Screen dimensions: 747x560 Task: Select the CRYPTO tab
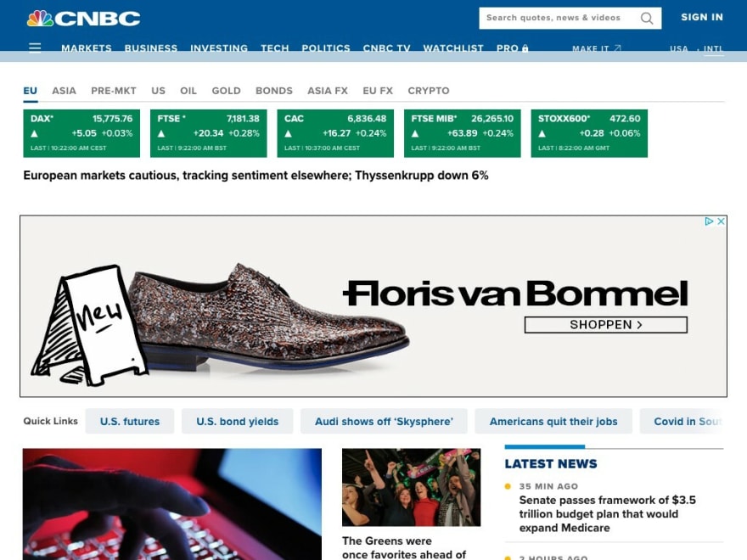429,91
